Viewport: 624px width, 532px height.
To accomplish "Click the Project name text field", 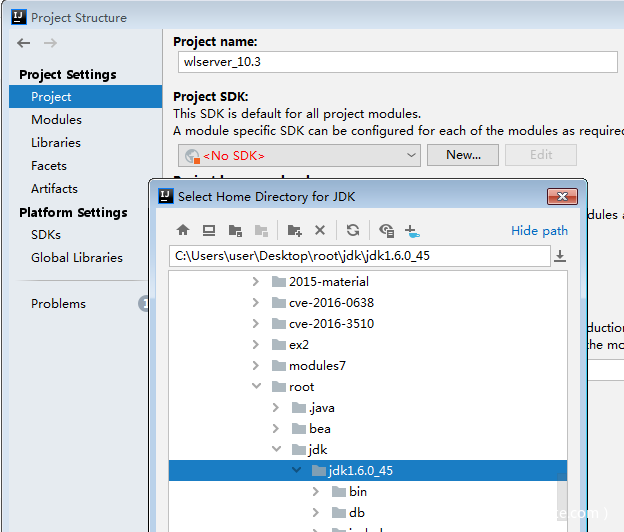I will 395,62.
